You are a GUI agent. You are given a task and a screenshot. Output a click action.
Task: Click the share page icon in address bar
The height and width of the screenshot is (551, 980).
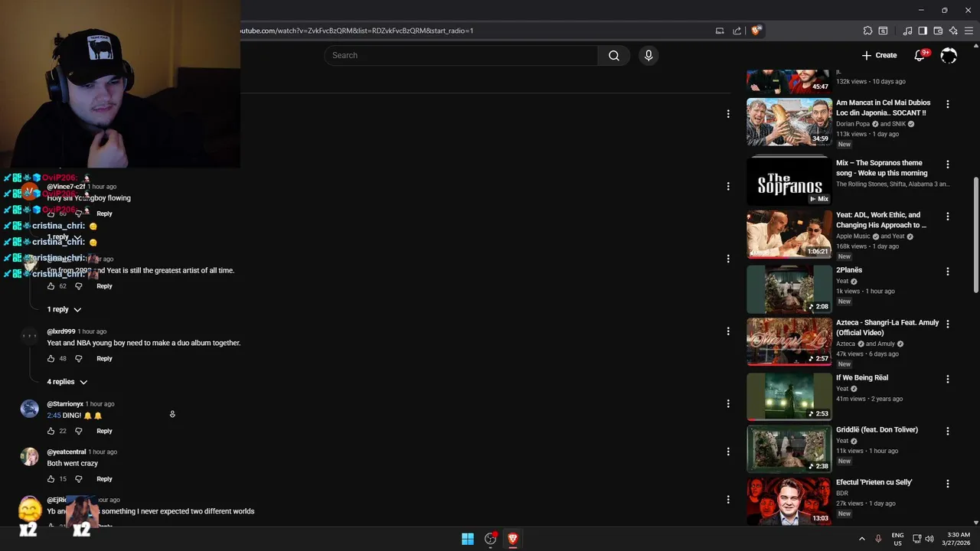[x=737, y=31]
